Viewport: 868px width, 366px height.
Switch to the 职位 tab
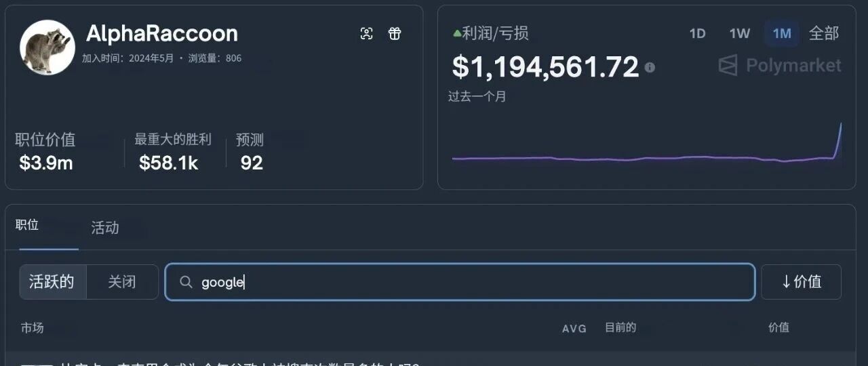click(27, 225)
